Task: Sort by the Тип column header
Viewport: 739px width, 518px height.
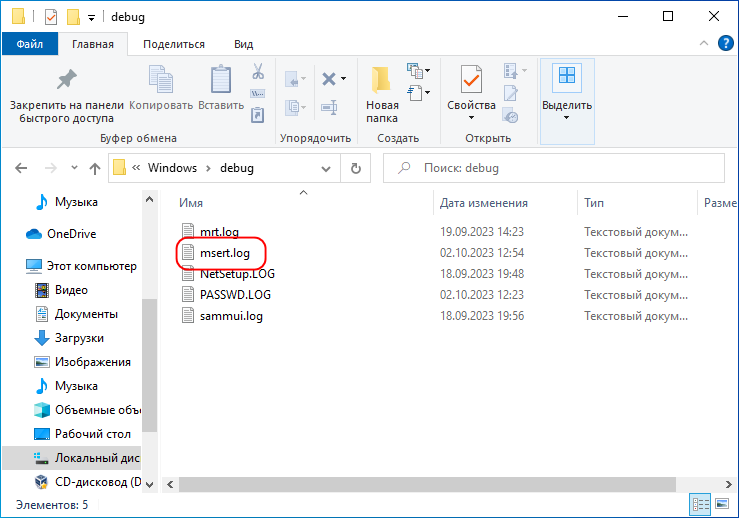Action: (594, 203)
